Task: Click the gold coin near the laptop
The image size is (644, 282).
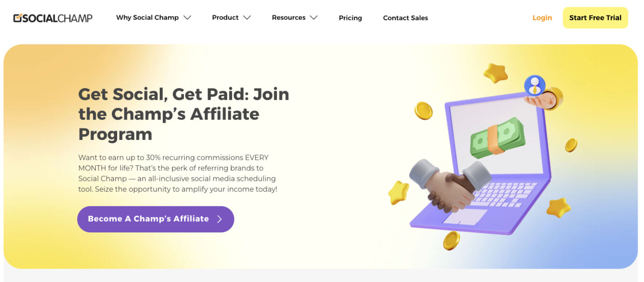Action: pos(423,111)
